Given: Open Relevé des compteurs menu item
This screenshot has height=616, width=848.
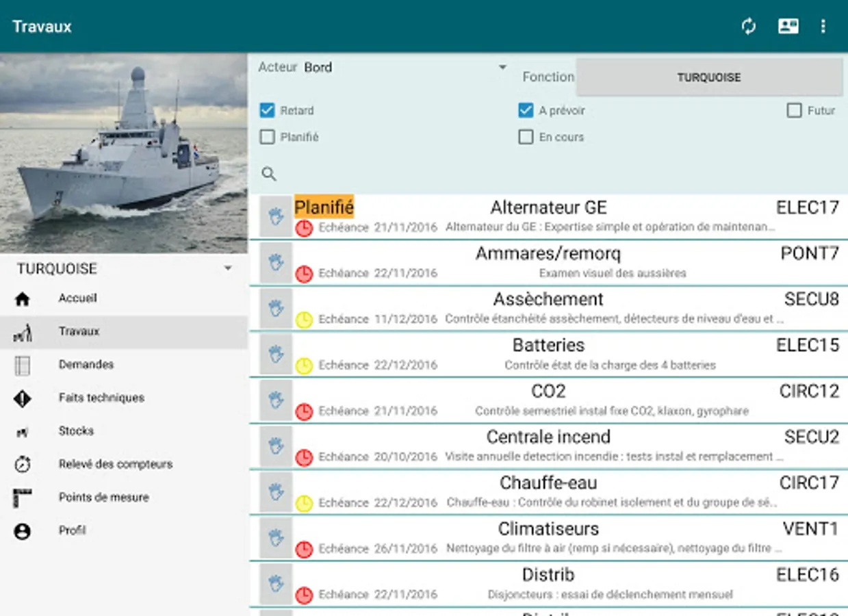Looking at the screenshot, I should click(x=124, y=464).
